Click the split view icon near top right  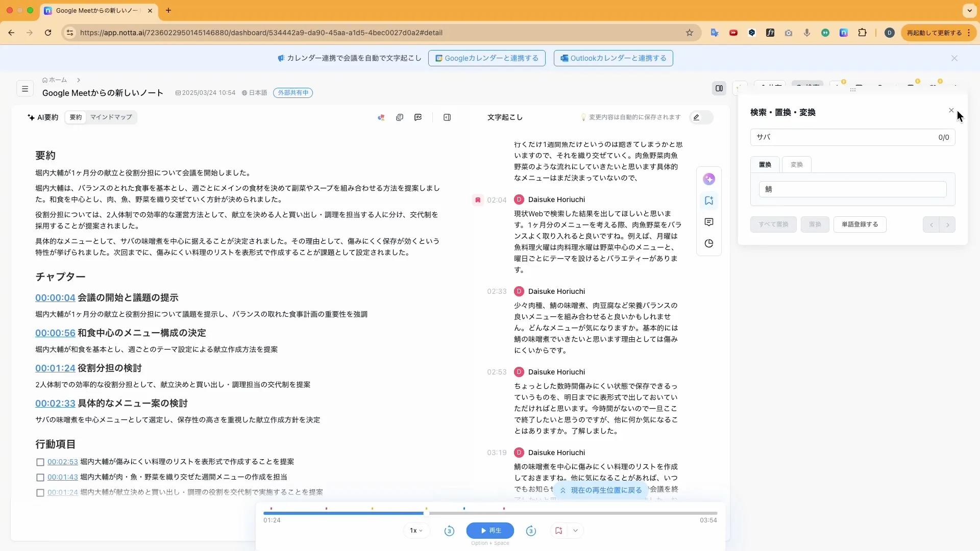719,88
